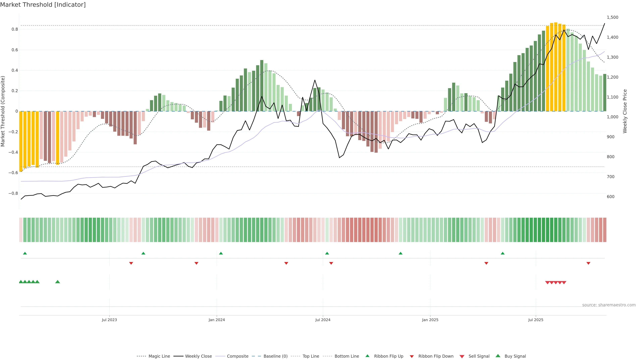Click the Weekly Close Price axis title
Image resolution: width=644 pixels, height=362 pixels.
pyautogui.click(x=625, y=111)
